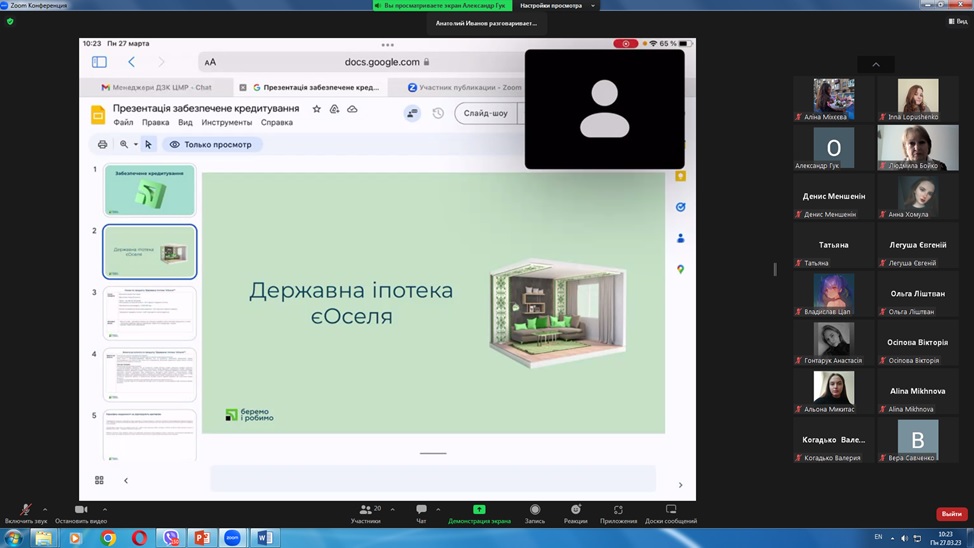Click the Zoom encryption shield icon
Viewport: 974px width, 548px height.
tap(10, 21)
